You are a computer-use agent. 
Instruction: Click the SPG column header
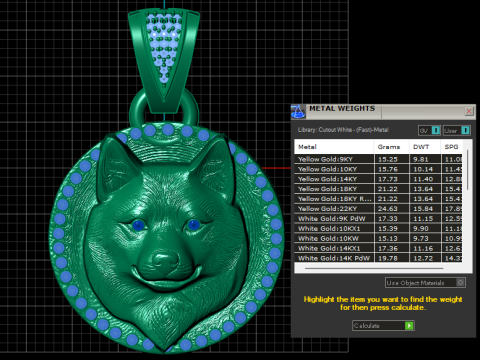tap(452, 147)
